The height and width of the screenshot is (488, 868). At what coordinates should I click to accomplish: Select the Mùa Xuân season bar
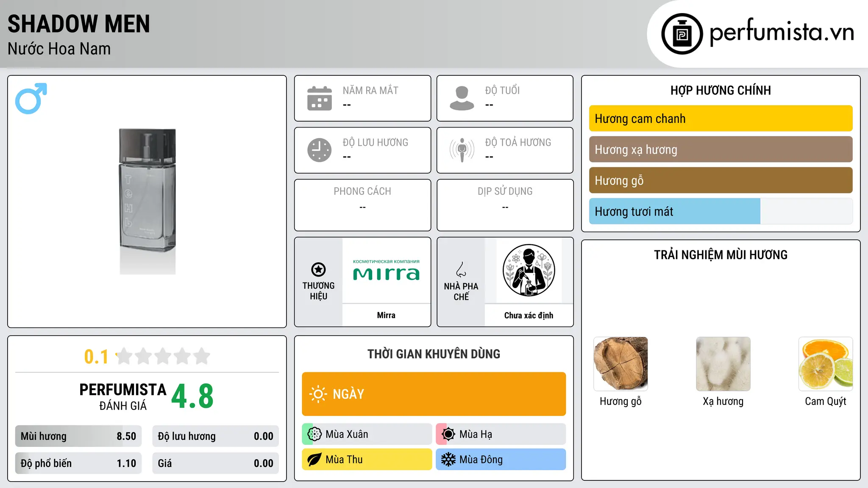coord(367,434)
